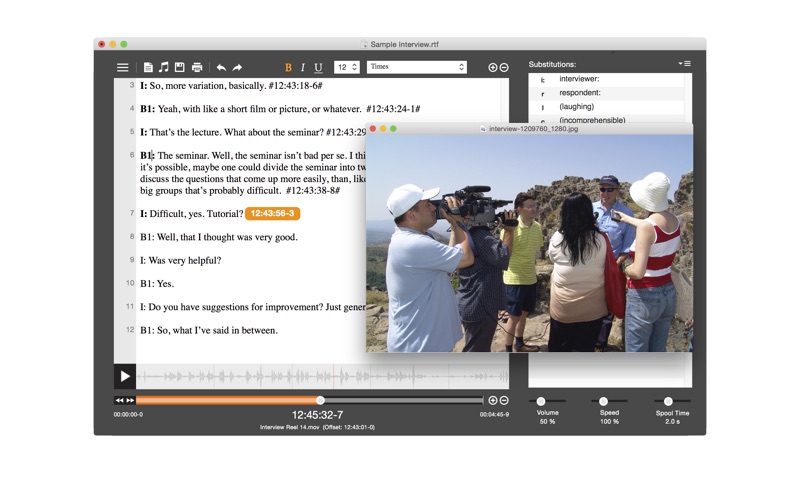Screen dimensions: 800x500
Task: Click line 9 'Was very helpful?'
Action: tap(181, 261)
